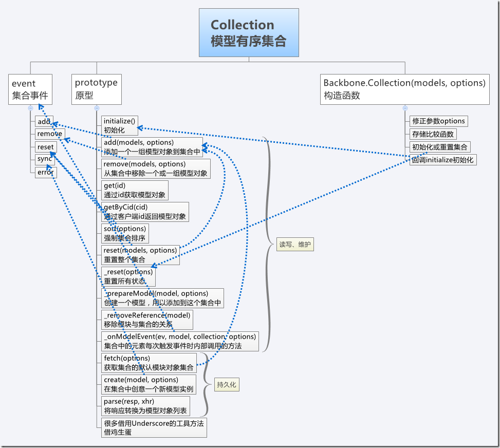Select the _reset(options) method node
Screen dimensions: 500x448
click(128, 276)
